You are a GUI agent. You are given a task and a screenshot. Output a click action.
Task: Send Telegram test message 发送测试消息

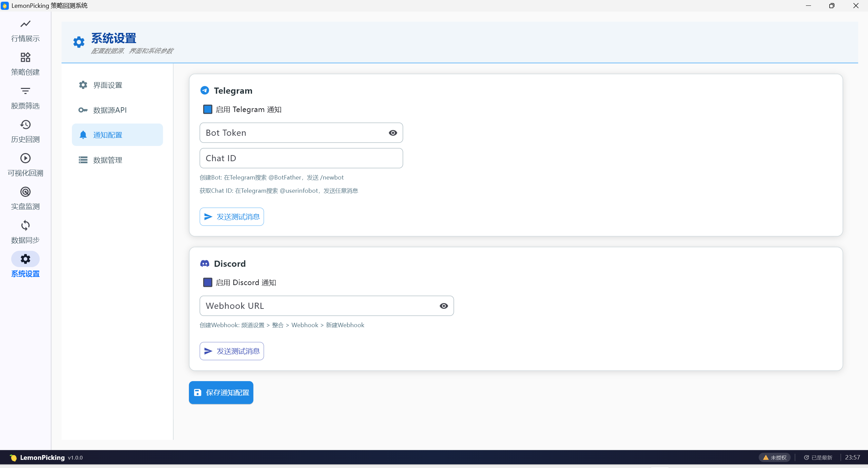232,217
